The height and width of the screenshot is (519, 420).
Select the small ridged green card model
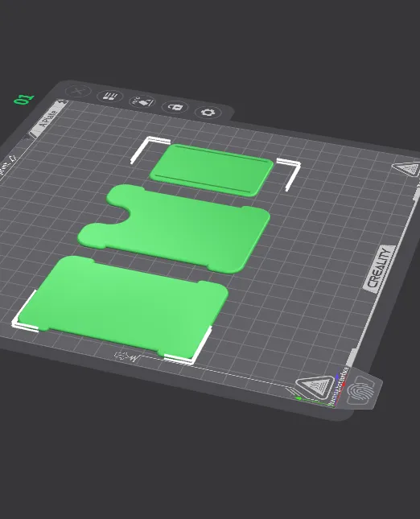coord(212,170)
